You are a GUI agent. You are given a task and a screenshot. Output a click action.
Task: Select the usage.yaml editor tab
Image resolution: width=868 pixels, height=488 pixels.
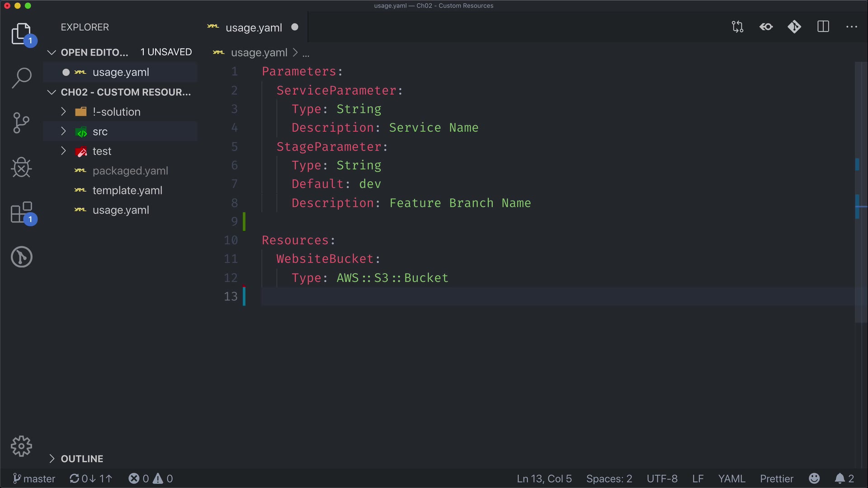pos(253,28)
